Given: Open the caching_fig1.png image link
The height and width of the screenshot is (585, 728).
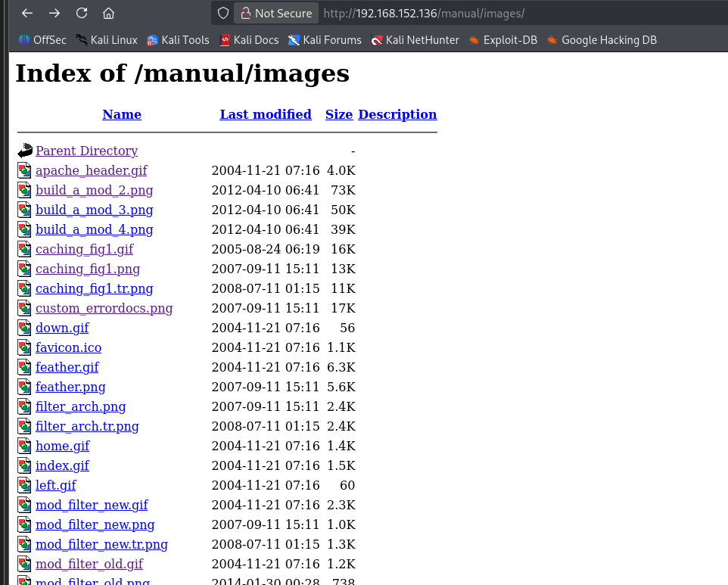Looking at the screenshot, I should pos(88,269).
